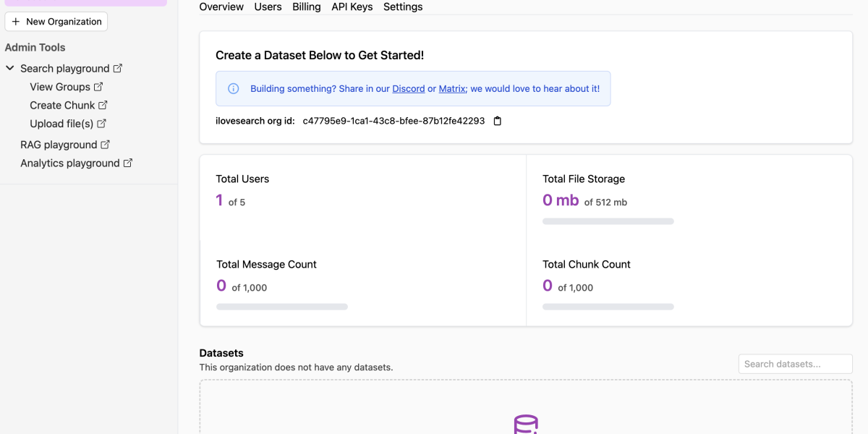Follow the Matrix link in the banner
The height and width of the screenshot is (434, 868).
[x=452, y=89]
